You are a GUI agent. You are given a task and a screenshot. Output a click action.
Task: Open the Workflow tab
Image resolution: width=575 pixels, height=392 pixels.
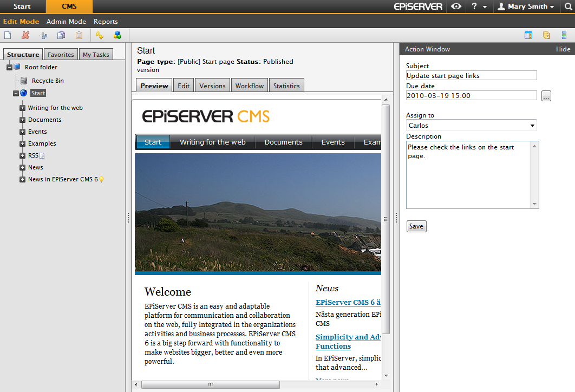click(250, 86)
